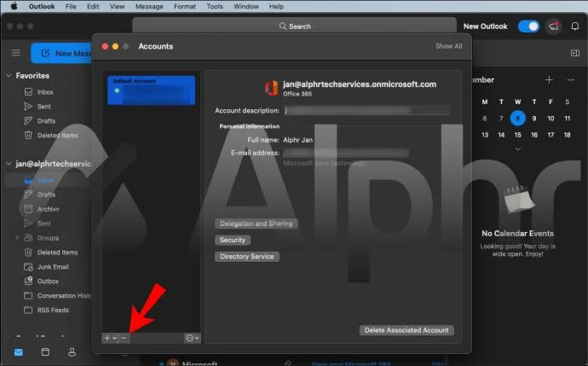Click the Search field in Outlook

[x=294, y=26]
